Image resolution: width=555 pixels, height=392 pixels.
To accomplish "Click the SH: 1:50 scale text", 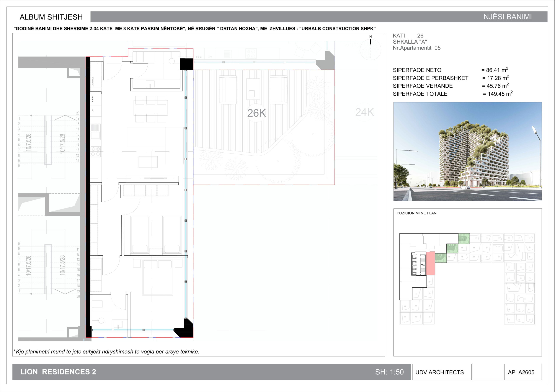I will pyautogui.click(x=389, y=372).
